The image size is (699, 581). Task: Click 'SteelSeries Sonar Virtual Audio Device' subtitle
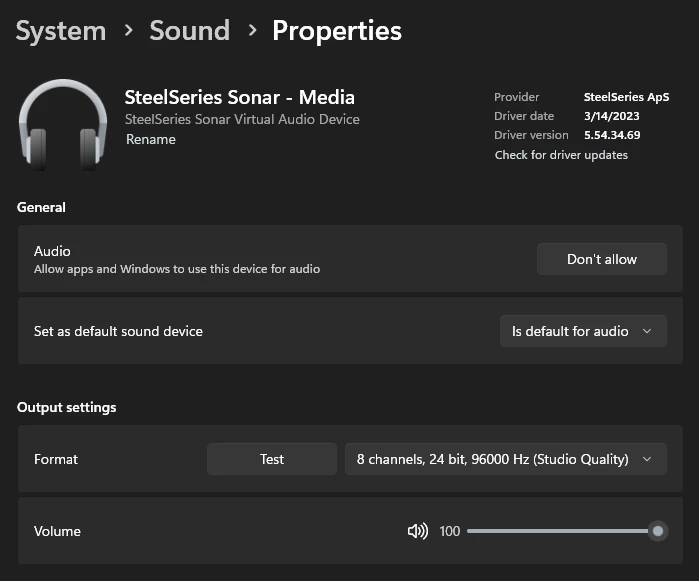point(242,119)
